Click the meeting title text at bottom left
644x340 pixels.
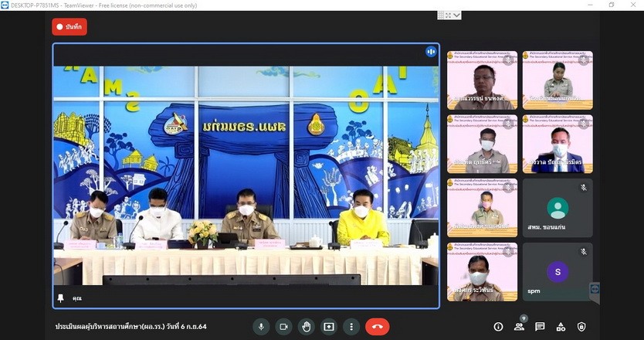coord(130,327)
